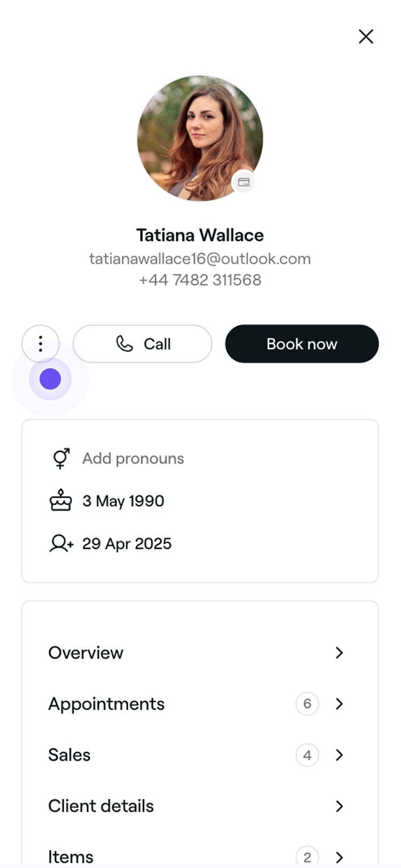Click the pronouns gender icon
The width and height of the screenshot is (401, 868).
tap(61, 459)
